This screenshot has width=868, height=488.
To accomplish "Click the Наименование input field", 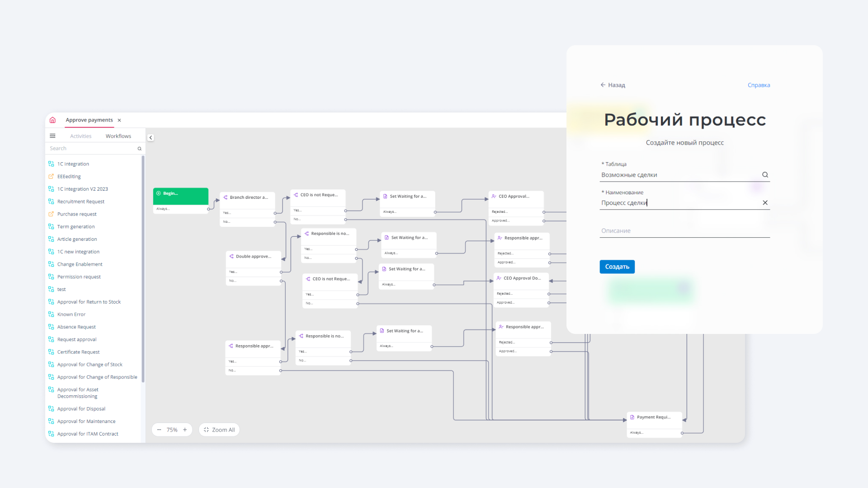I will pyautogui.click(x=685, y=202).
